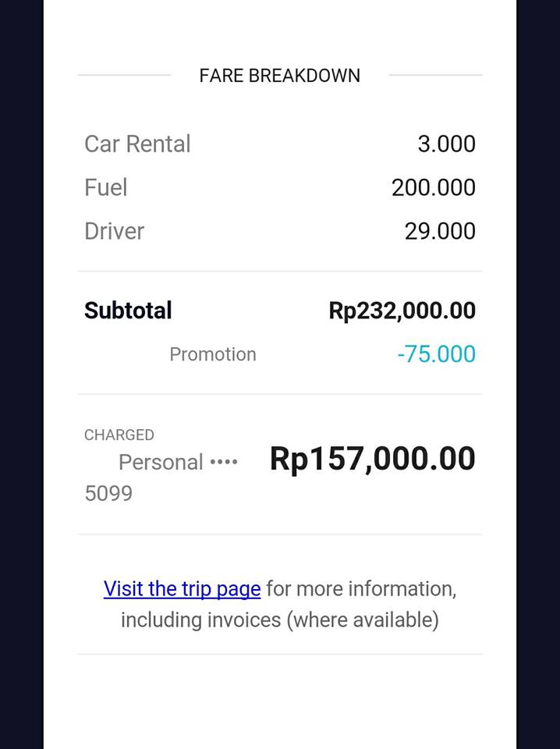Click the Fuel amount 200.000
Viewport: 560px width, 749px height.
(x=433, y=187)
